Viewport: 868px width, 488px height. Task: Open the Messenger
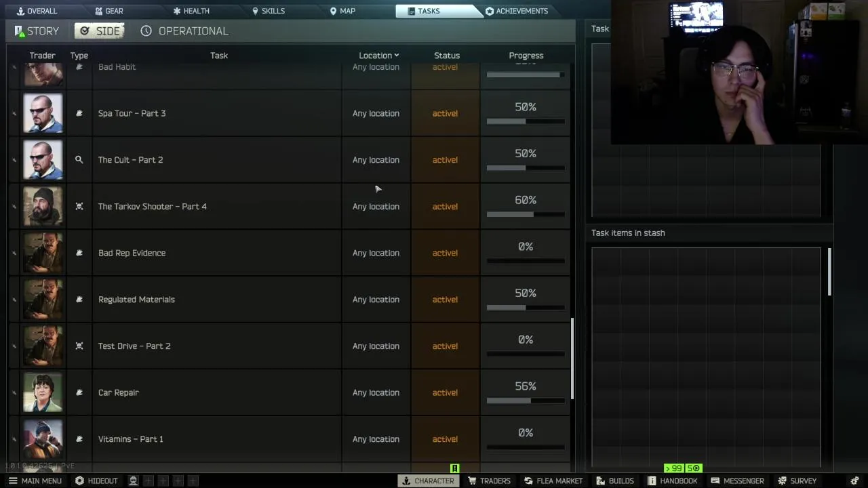(737, 481)
